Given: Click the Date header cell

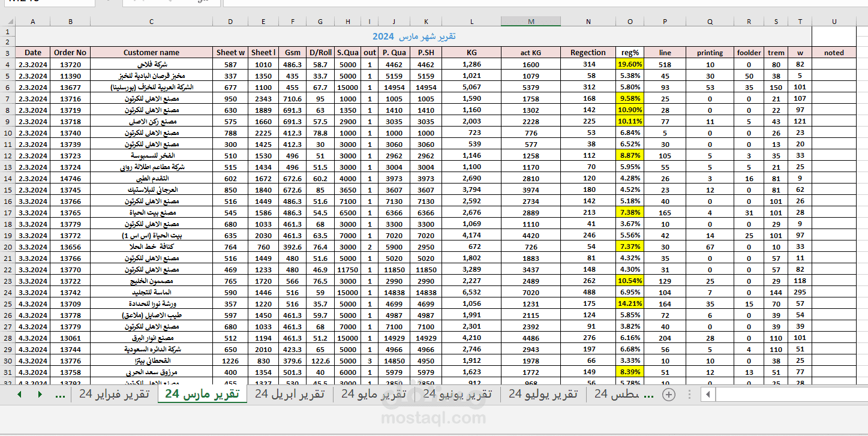Looking at the screenshot, I should (x=33, y=53).
